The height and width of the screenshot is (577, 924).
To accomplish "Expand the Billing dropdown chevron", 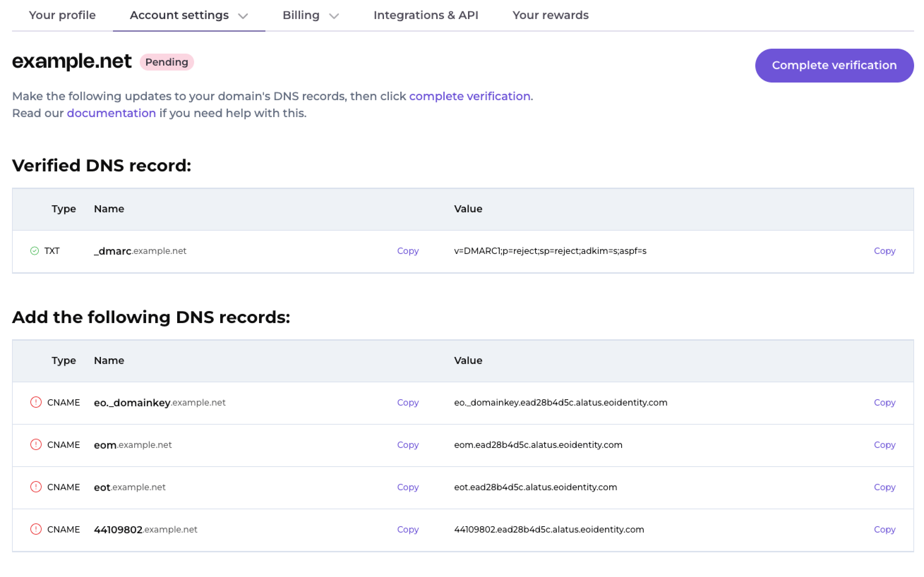I will (x=334, y=16).
